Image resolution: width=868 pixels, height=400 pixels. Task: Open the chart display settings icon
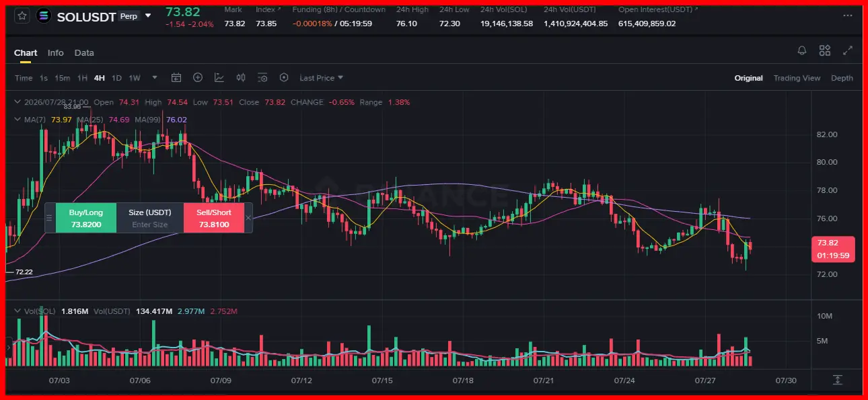tap(262, 78)
